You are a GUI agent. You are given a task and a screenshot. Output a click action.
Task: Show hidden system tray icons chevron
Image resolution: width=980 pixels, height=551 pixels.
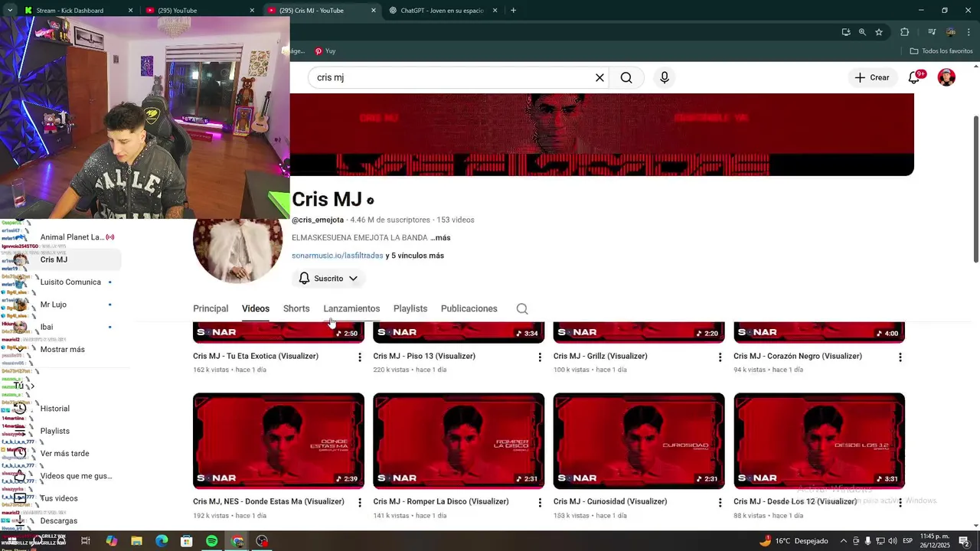(844, 541)
